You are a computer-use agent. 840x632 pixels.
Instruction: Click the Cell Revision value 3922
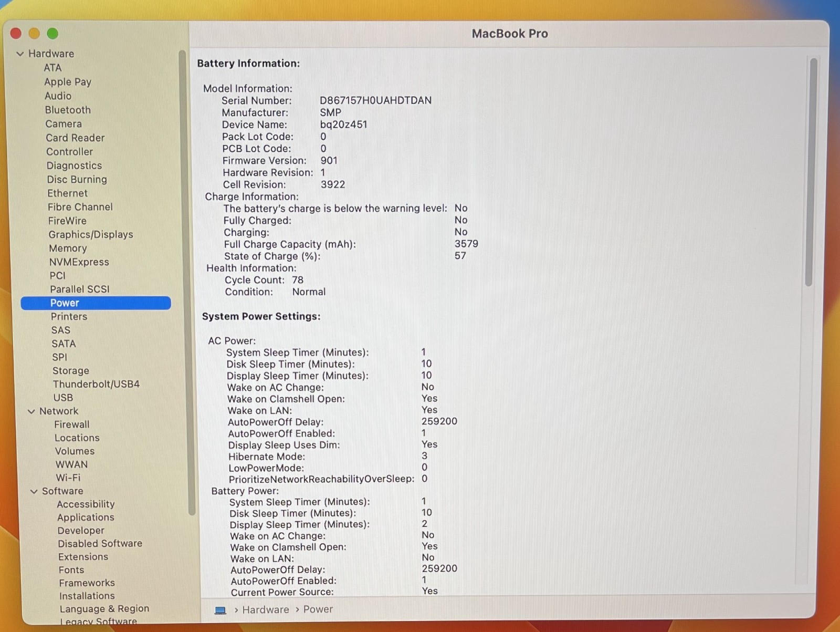click(333, 185)
